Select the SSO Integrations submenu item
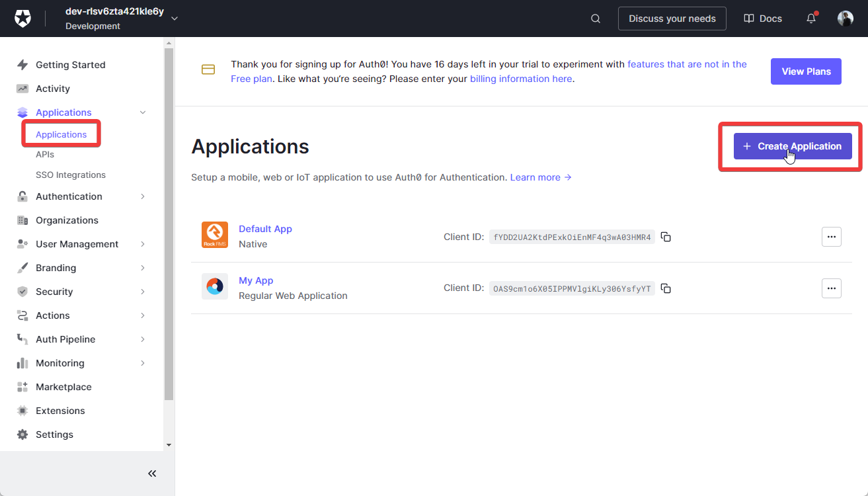The width and height of the screenshot is (868, 496). pyautogui.click(x=71, y=175)
